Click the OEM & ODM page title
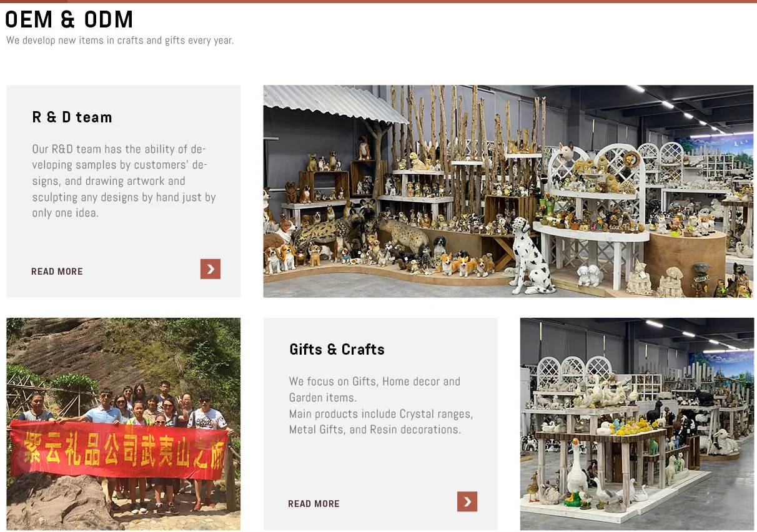757x532 pixels. point(69,20)
